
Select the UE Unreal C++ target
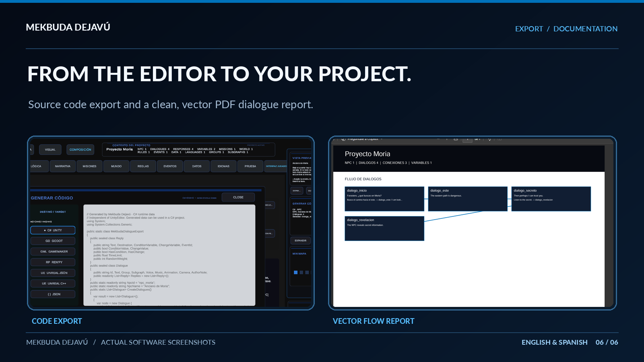(x=53, y=284)
